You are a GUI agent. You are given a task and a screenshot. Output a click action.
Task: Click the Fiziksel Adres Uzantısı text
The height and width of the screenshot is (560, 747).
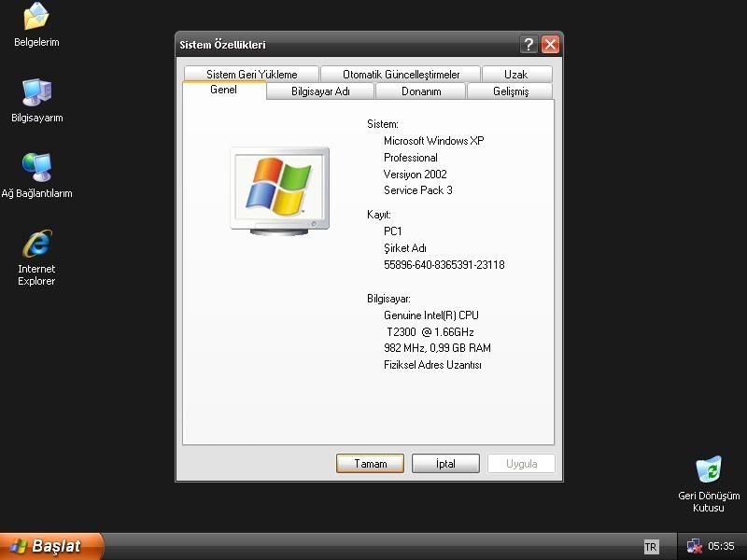[432, 365]
